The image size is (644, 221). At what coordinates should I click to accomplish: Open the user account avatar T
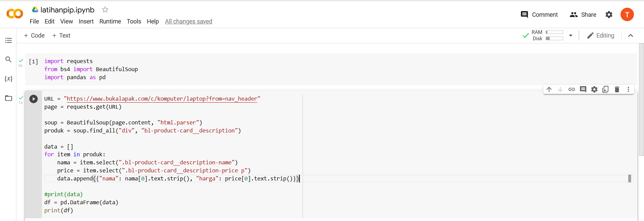[627, 14]
